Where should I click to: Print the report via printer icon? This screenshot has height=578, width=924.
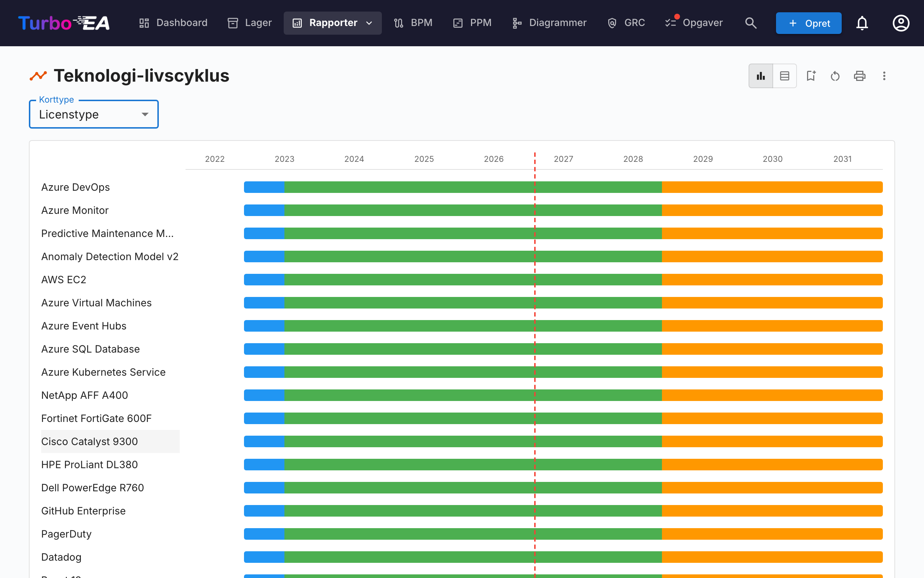click(x=860, y=76)
